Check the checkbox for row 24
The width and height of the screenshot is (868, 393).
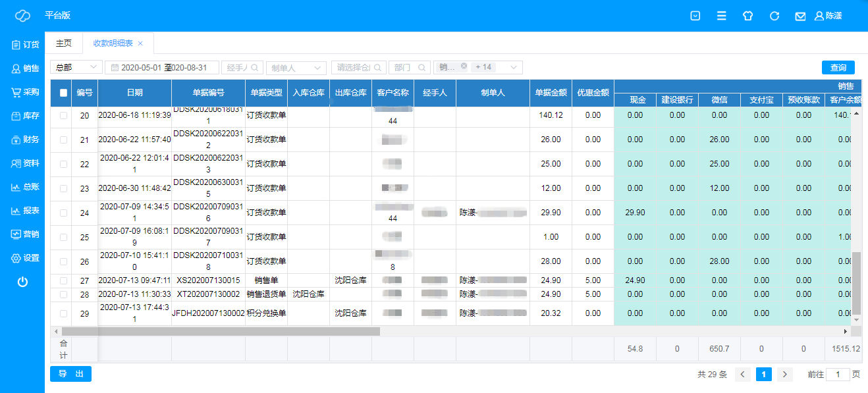[x=64, y=213]
